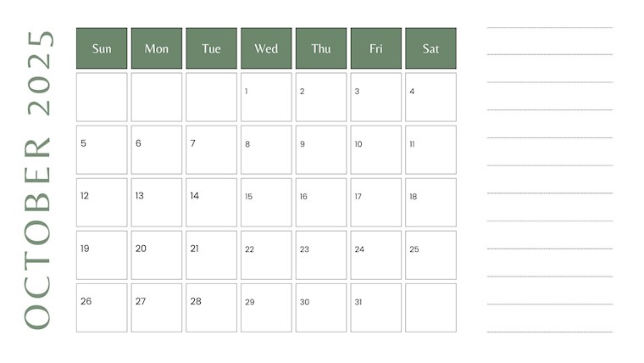
Task: Select the Wed day header
Action: 266,48
